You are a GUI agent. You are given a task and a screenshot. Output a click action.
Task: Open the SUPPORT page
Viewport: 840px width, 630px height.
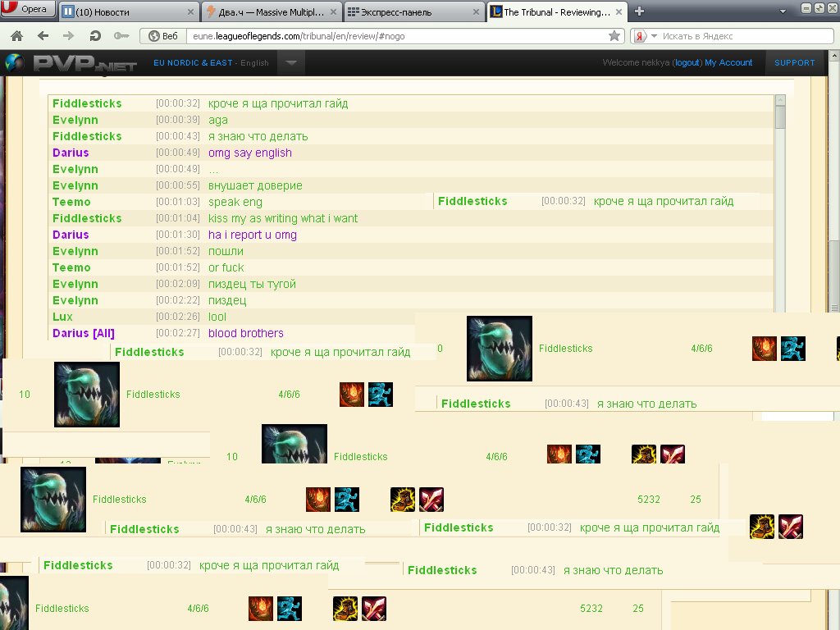click(794, 62)
